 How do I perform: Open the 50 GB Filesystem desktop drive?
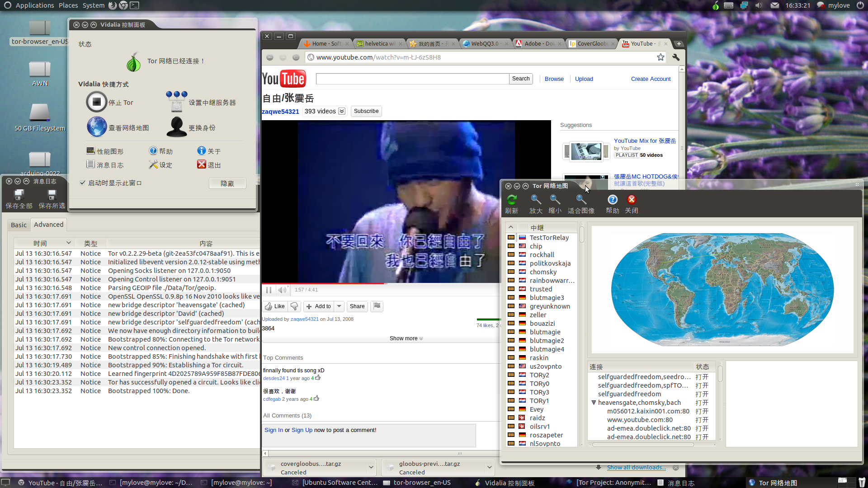pyautogui.click(x=40, y=117)
